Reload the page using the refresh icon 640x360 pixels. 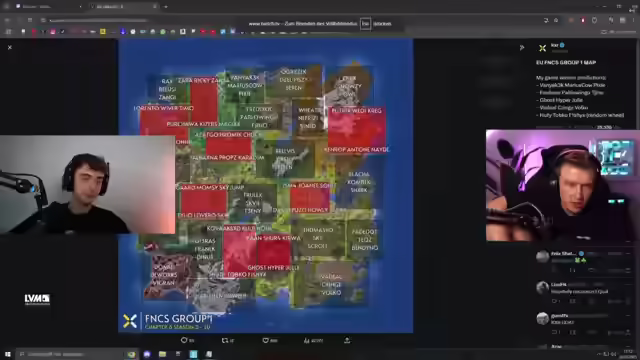click(30, 20)
